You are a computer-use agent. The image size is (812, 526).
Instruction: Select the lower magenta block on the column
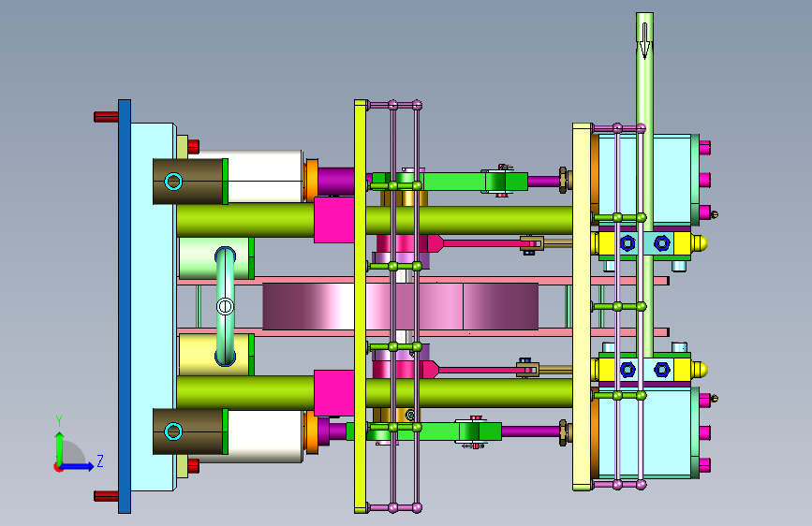(334, 393)
